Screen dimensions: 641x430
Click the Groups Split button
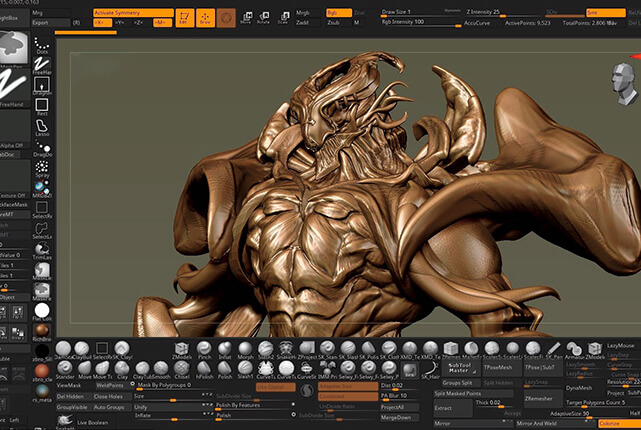pyautogui.click(x=458, y=383)
